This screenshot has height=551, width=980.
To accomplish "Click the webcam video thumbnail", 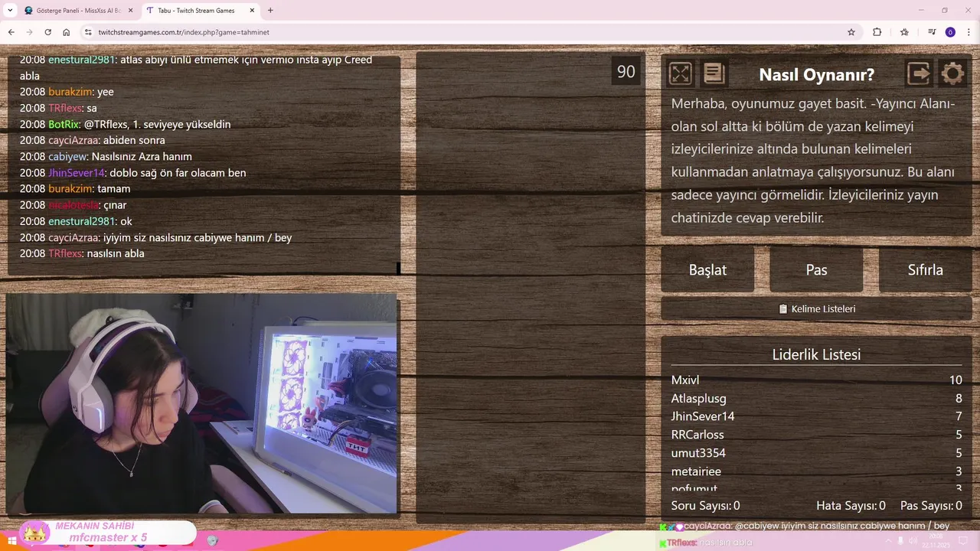I will coord(201,403).
